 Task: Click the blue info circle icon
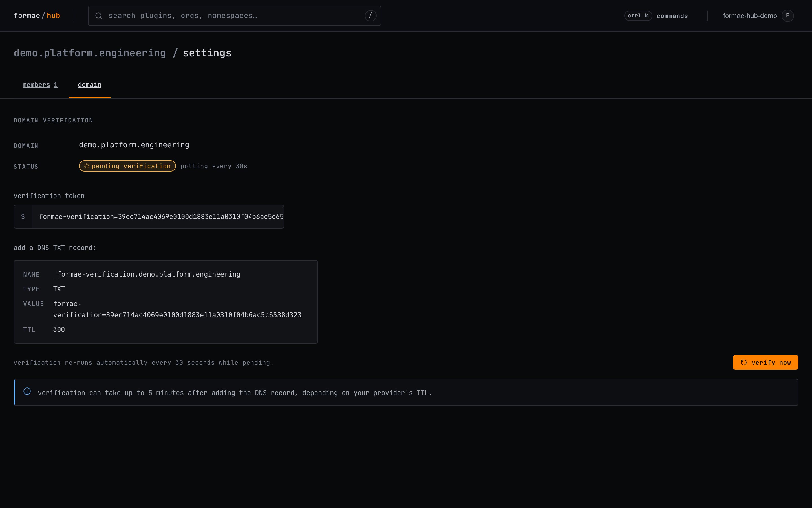27,391
